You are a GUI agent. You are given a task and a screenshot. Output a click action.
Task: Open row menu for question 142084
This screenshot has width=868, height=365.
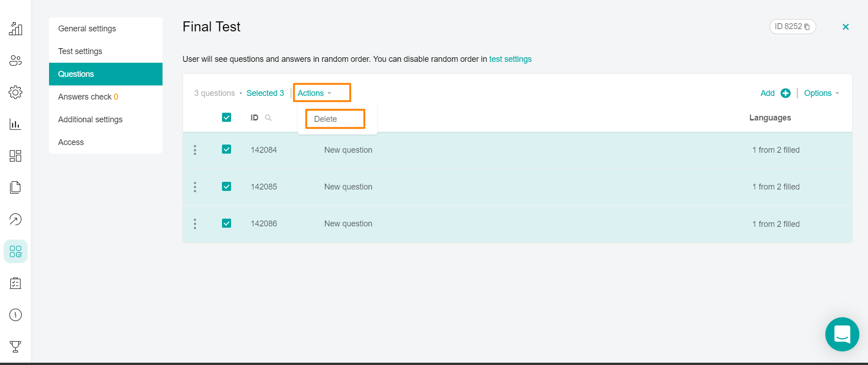click(195, 150)
